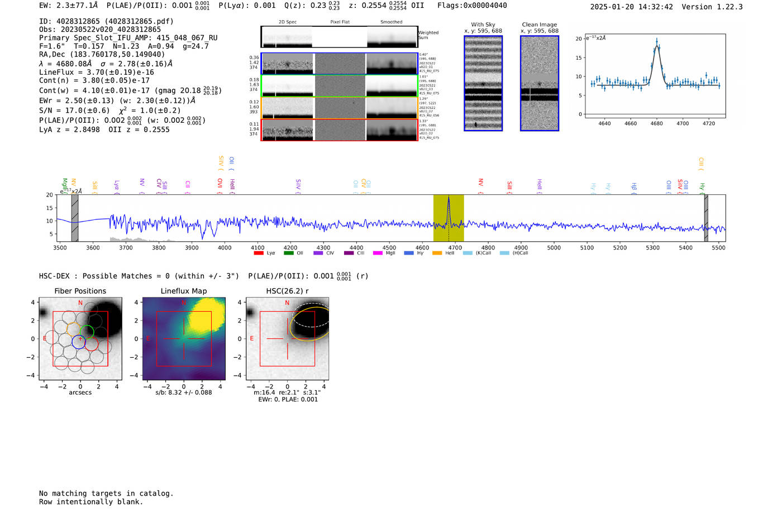The height and width of the screenshot is (532, 782).
Task: Click the green fiber circle in Fiber Positions
Action: point(87,332)
